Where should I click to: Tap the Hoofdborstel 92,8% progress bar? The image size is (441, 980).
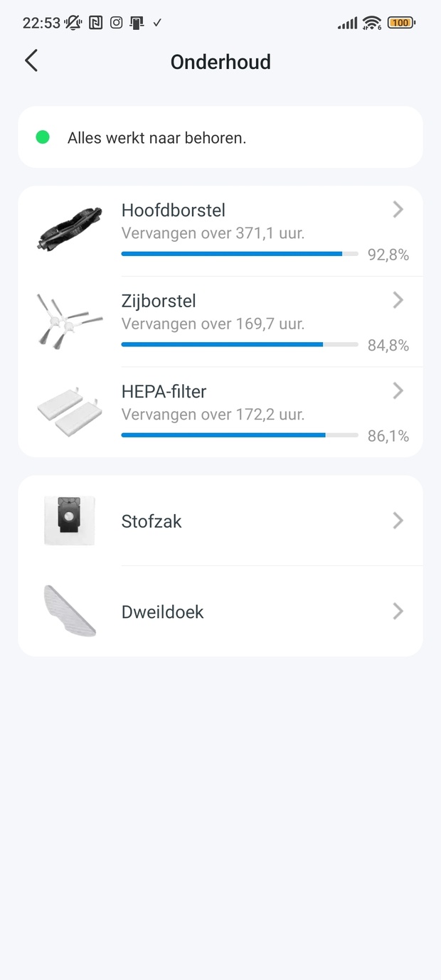(240, 254)
